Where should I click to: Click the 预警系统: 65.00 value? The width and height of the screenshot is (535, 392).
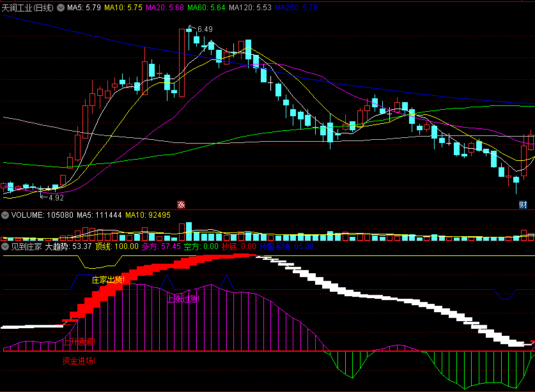286,246
